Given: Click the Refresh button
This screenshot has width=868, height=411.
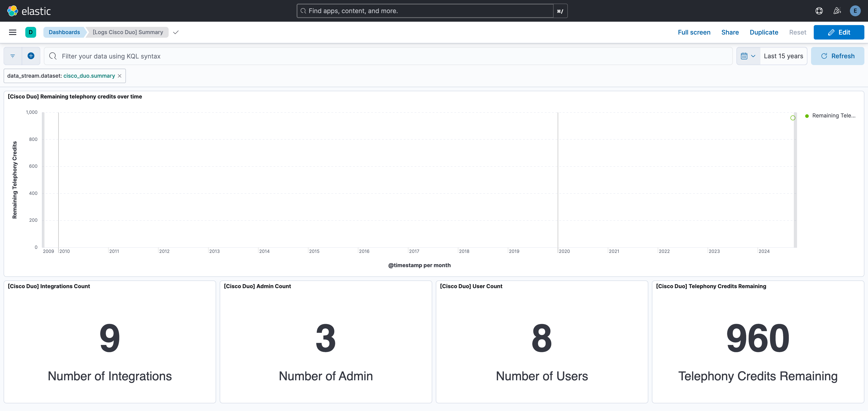Looking at the screenshot, I should coord(838,56).
